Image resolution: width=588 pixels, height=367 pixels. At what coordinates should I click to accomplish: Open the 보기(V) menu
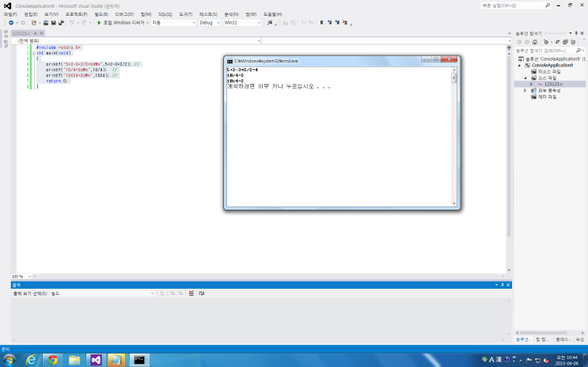tap(51, 14)
